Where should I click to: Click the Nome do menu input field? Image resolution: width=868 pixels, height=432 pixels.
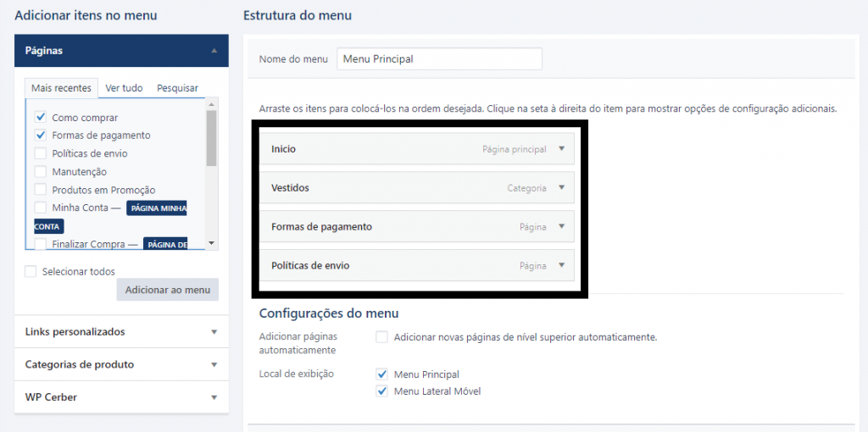pyautogui.click(x=440, y=58)
